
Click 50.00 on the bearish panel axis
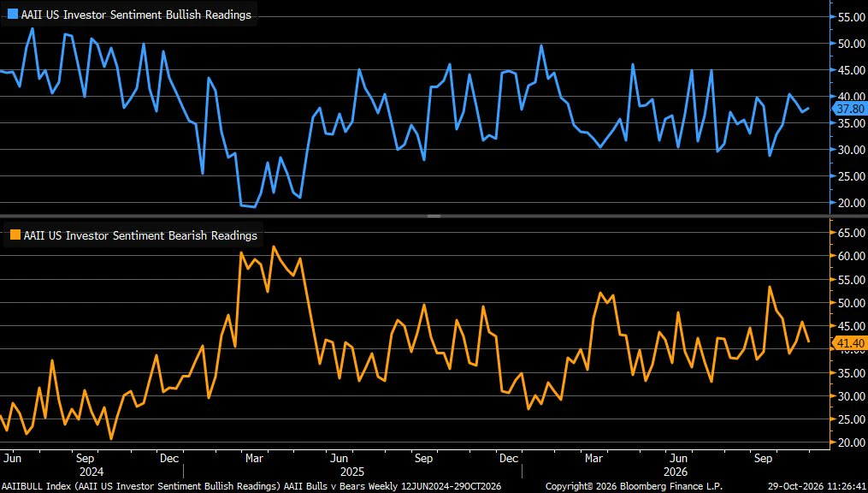tap(852, 303)
